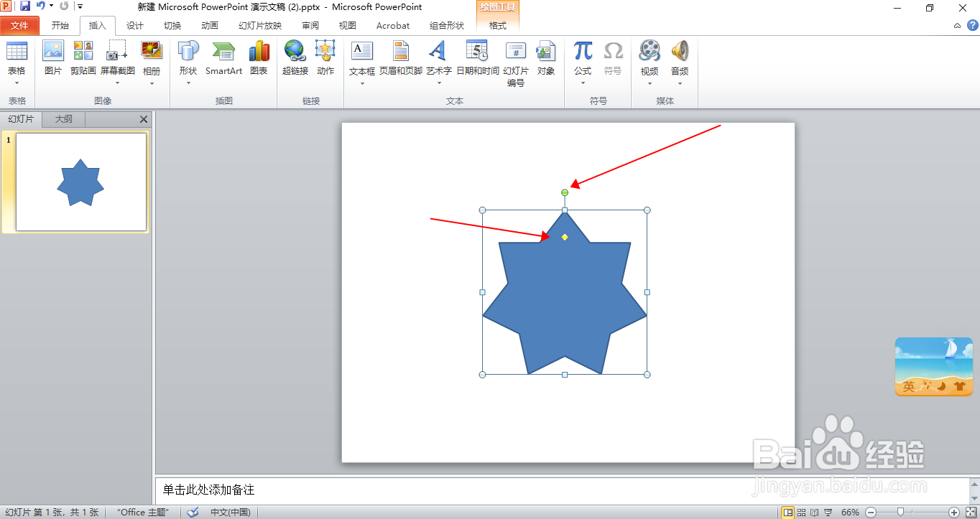Open 页眉和页脚 header and footer

click(x=400, y=52)
